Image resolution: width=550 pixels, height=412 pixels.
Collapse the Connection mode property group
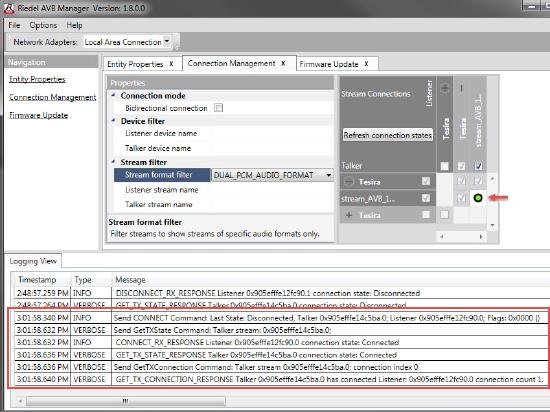[x=113, y=95]
